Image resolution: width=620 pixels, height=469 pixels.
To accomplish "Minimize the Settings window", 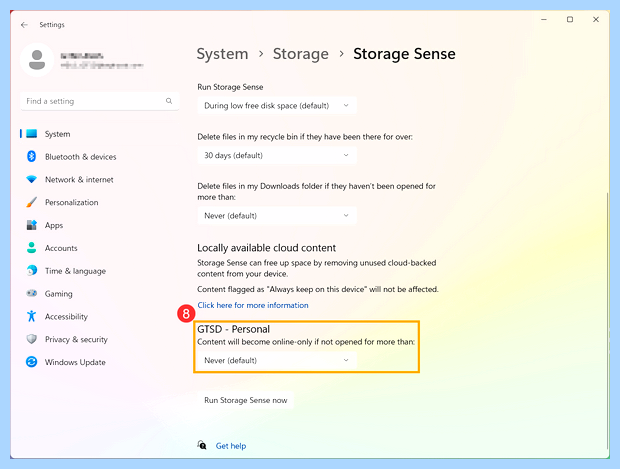I will [x=544, y=19].
